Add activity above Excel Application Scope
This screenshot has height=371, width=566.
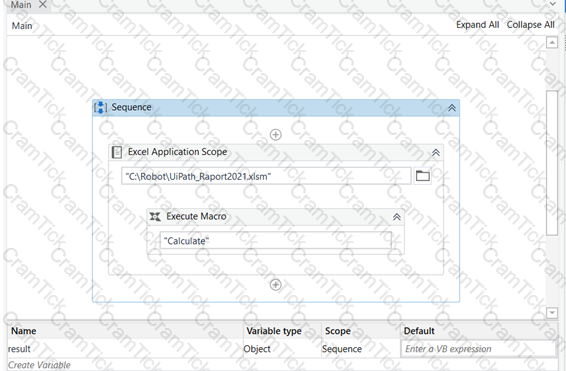(276, 135)
